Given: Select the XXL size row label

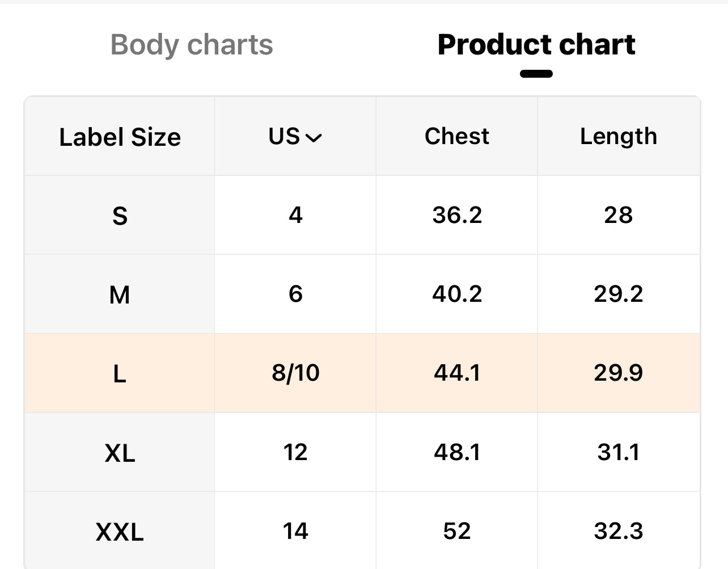Looking at the screenshot, I should pyautogui.click(x=120, y=532).
